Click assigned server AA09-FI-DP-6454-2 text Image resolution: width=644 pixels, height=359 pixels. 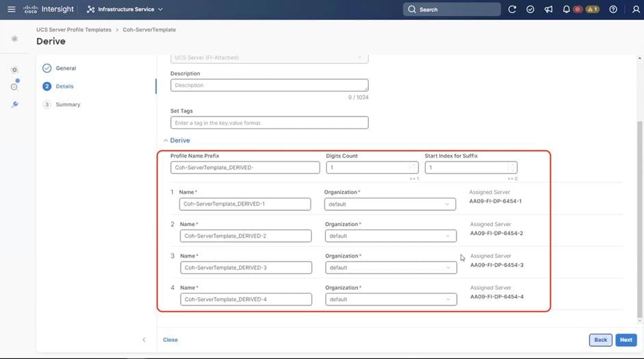coord(497,233)
